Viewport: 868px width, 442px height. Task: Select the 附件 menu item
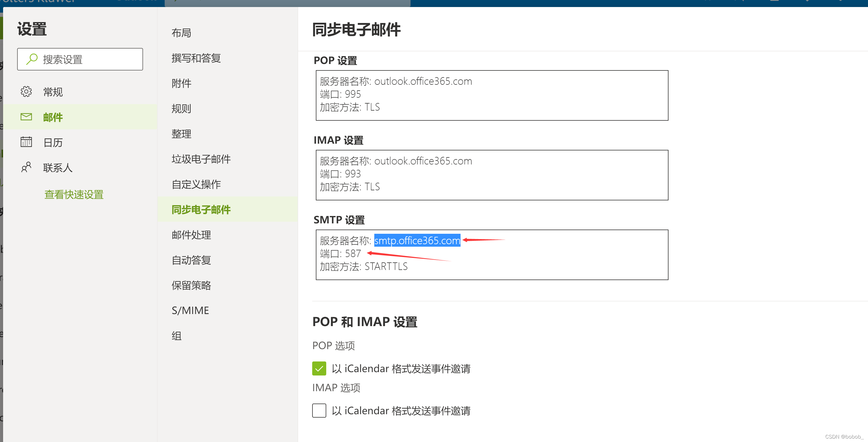[x=181, y=83]
